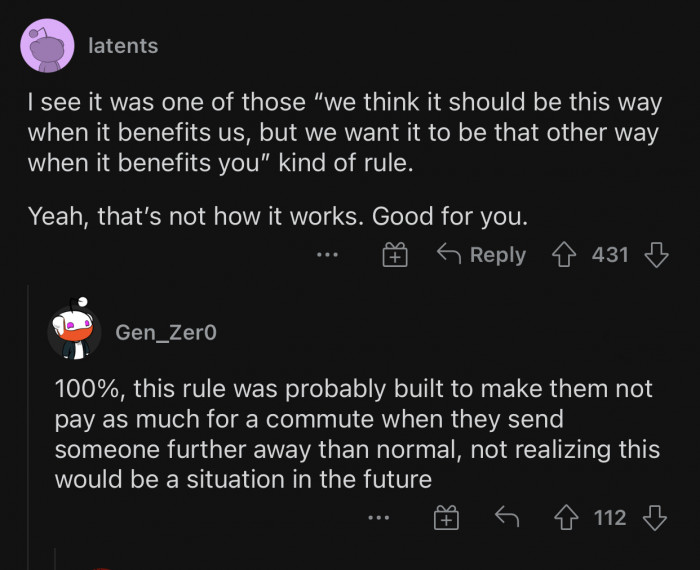Collapse the thread line below Gen_Zer0's comment
Viewport: 700px width, 570px height.
tap(55, 558)
